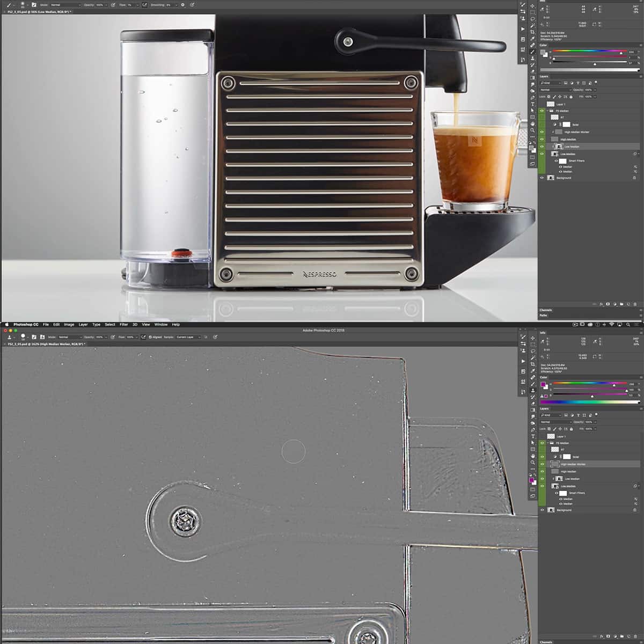The width and height of the screenshot is (644, 644).
Task: Hide Low Median clipped layer in upper window
Action: coord(542,147)
